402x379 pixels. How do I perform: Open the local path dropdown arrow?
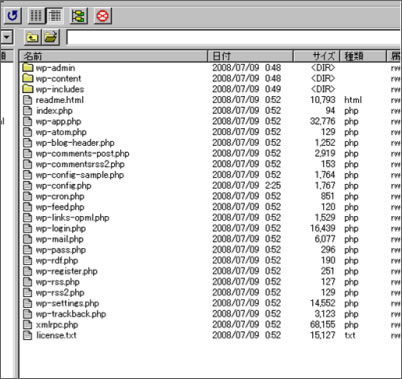pyautogui.click(x=6, y=37)
